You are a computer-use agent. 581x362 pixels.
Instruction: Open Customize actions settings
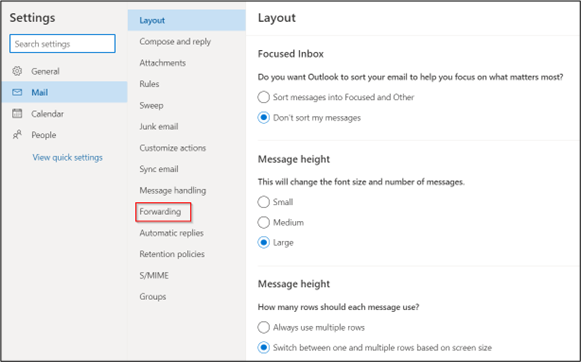tap(173, 148)
